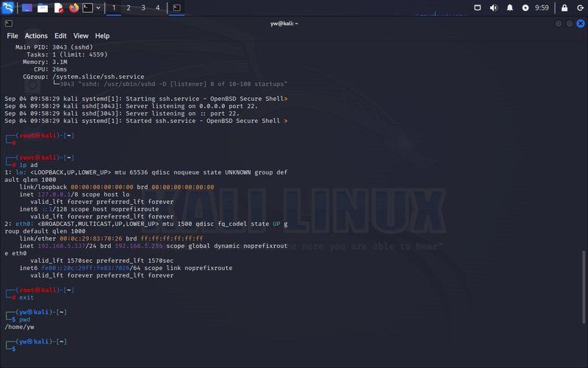Open the View menu

click(81, 35)
